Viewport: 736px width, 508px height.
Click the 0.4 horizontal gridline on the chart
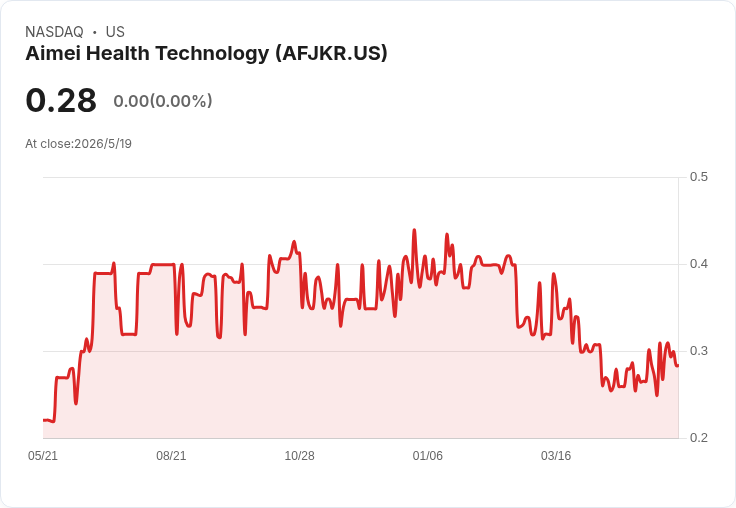[x=360, y=264]
